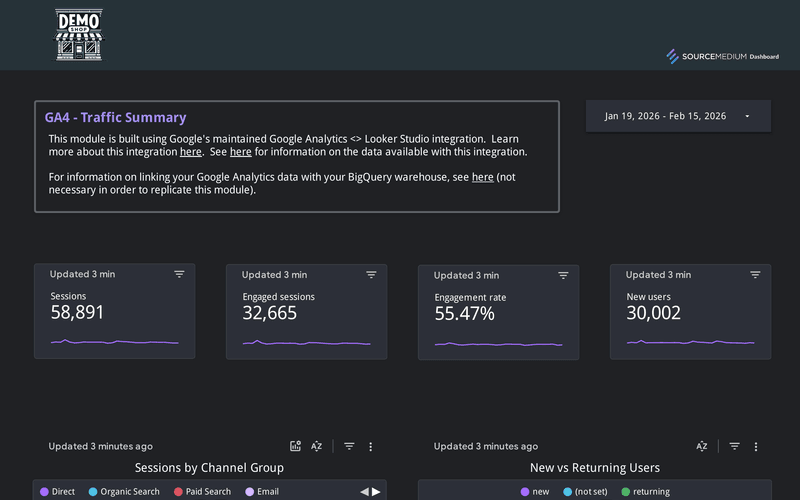This screenshot has height=500, width=800.
Task: Open 'here' link about BigQuery warehouse linking
Action: point(482,177)
